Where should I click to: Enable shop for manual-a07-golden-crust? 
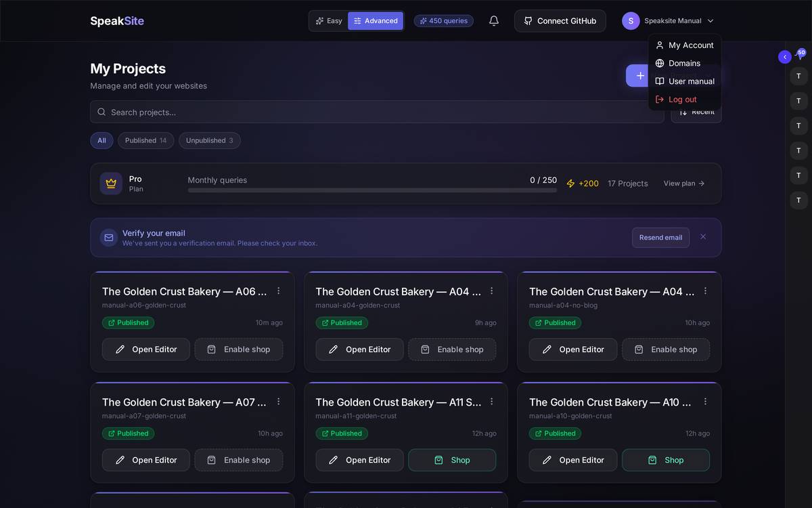tap(239, 460)
